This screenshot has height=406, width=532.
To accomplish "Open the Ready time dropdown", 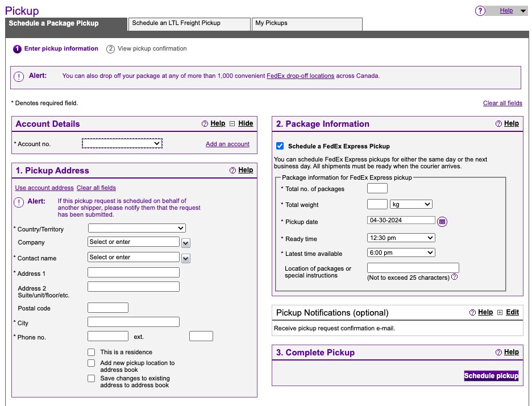I will pos(401,238).
